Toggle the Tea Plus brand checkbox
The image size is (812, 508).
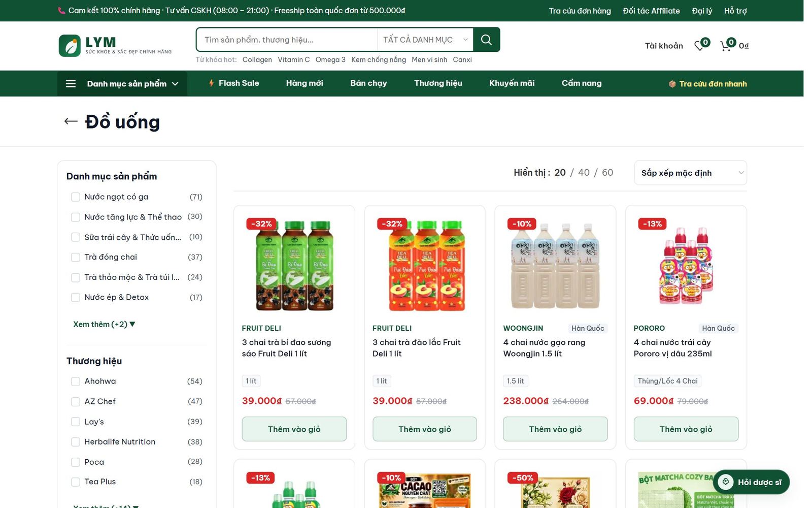76,482
